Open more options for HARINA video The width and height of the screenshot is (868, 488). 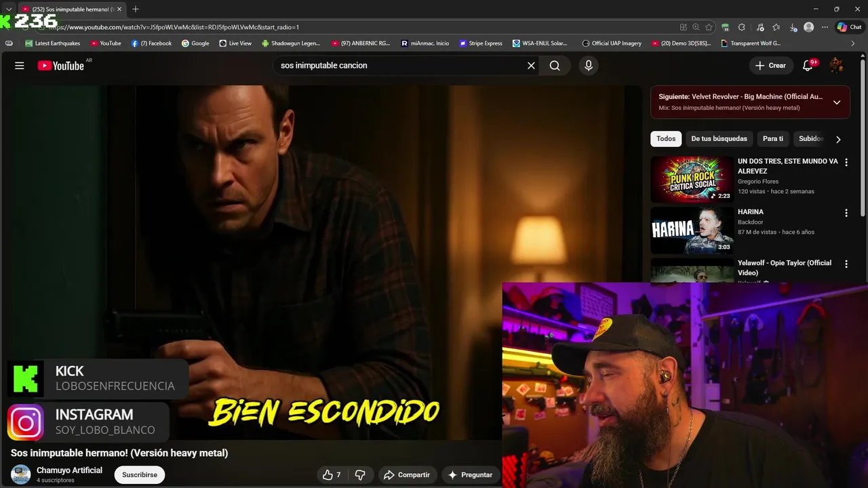(x=846, y=213)
